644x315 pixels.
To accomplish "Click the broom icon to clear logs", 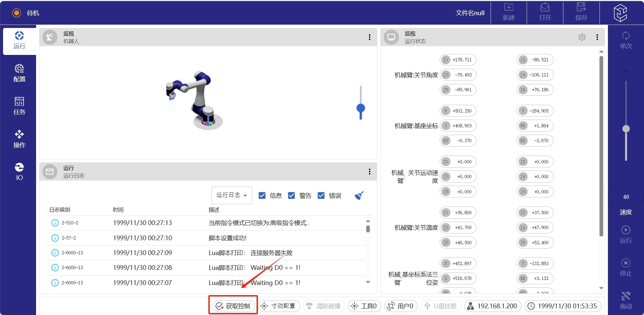I will (x=359, y=195).
